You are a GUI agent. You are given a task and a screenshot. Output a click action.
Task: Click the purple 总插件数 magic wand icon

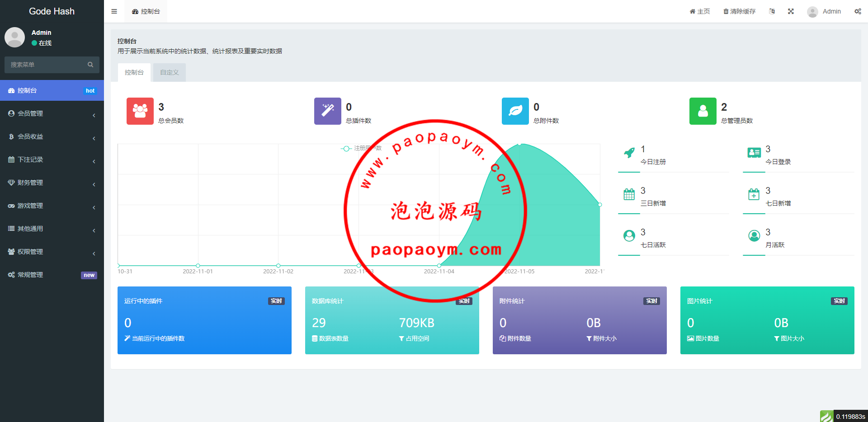pyautogui.click(x=328, y=111)
